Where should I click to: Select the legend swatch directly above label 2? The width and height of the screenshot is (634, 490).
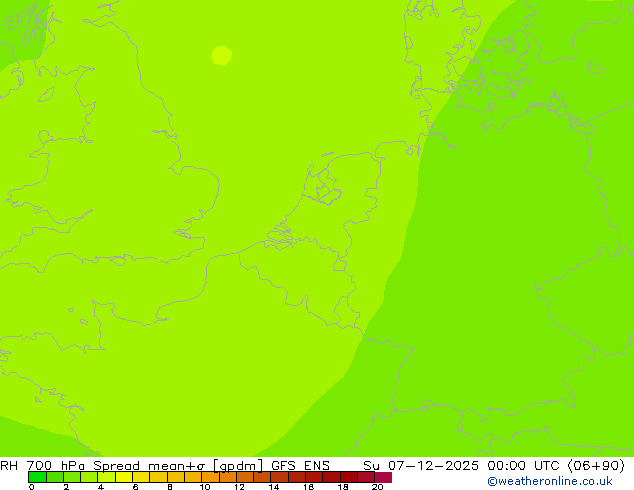[72, 477]
